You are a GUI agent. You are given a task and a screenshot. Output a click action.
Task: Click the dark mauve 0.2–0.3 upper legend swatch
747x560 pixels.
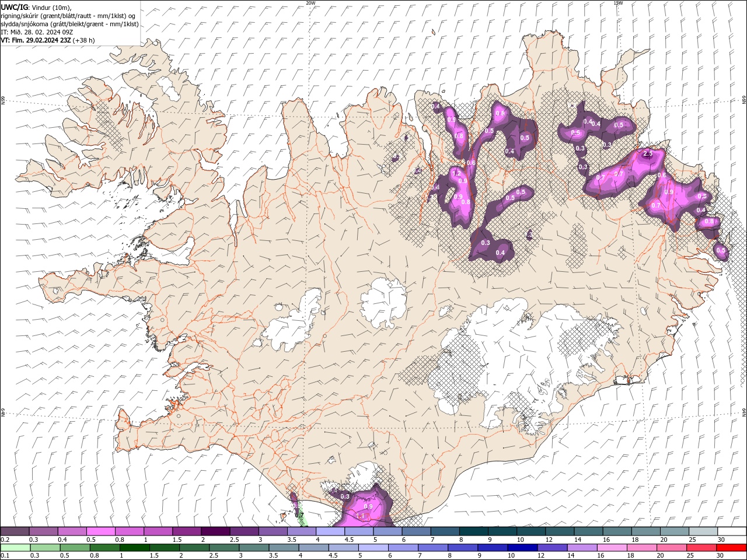(x=15, y=531)
